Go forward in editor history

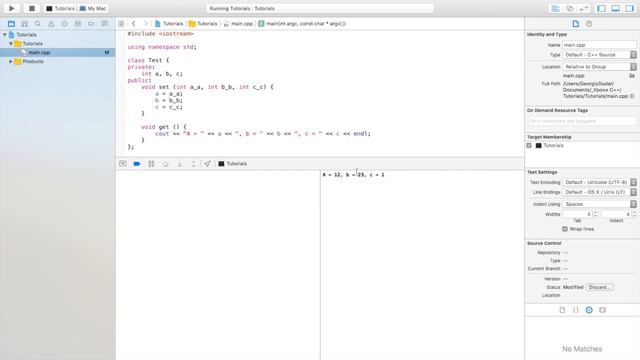point(145,24)
